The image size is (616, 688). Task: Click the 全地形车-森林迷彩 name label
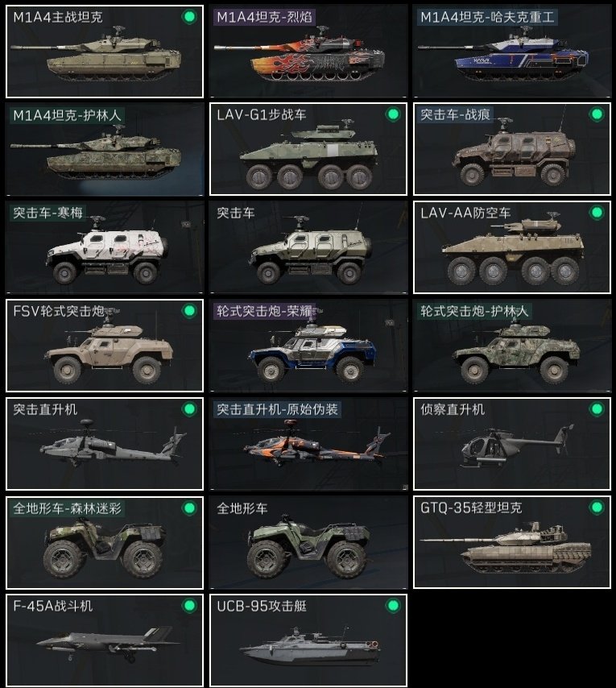pyautogui.click(x=67, y=508)
